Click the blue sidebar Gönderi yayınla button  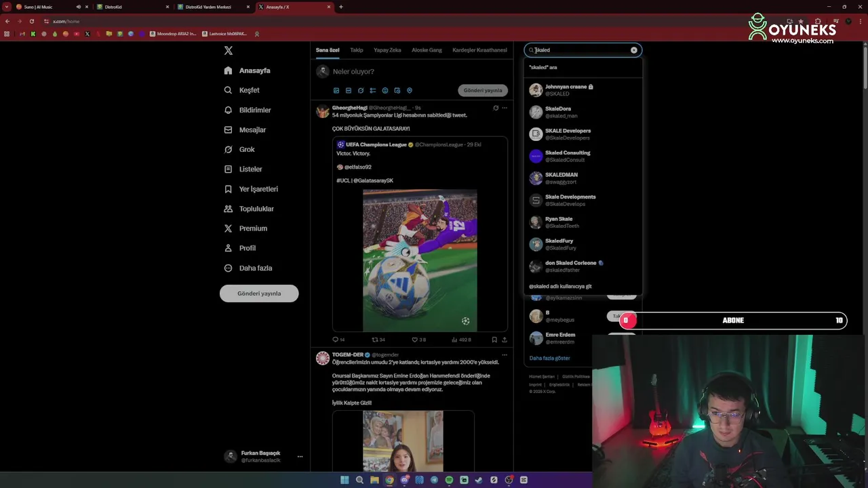coord(259,293)
